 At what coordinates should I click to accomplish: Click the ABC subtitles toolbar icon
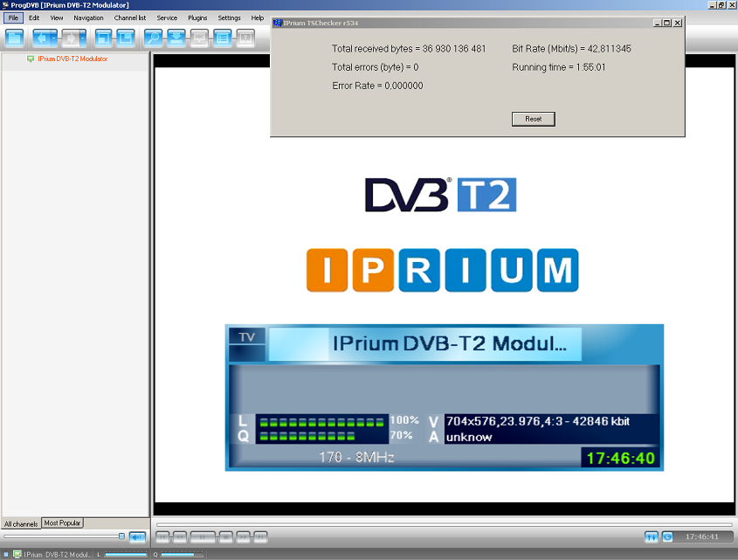click(199, 38)
